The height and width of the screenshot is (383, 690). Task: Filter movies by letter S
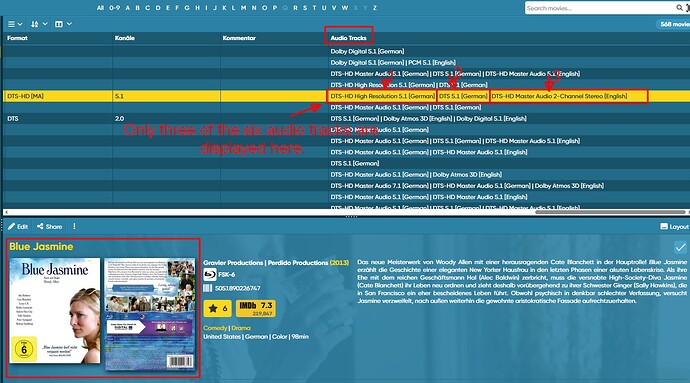click(x=305, y=8)
